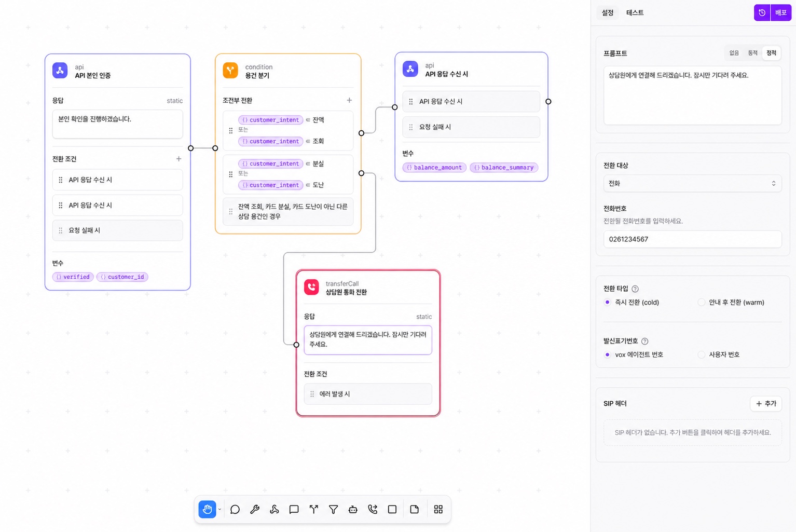Select the 잔액 / 조회 condition row

click(288, 130)
